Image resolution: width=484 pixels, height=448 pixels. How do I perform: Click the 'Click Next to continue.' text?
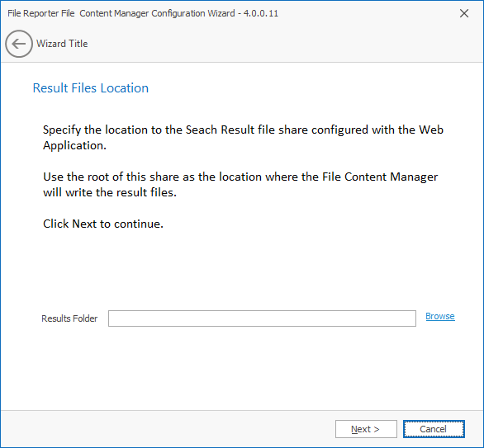103,224
